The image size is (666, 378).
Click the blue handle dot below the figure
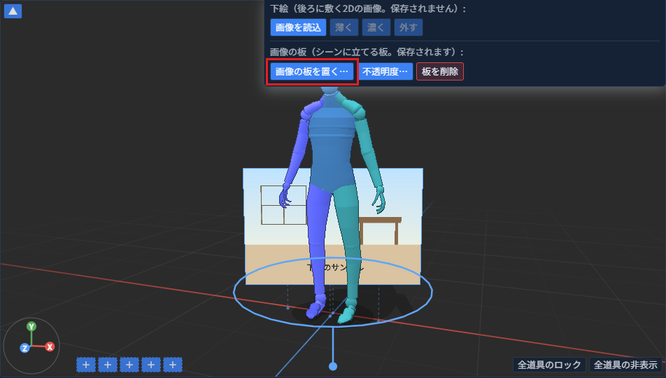[333, 366]
